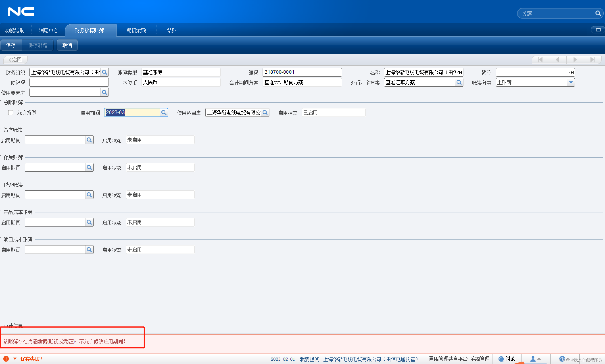Click lookup icon for 总账账簿 启用期间
The image size is (605, 364).
coord(164,113)
